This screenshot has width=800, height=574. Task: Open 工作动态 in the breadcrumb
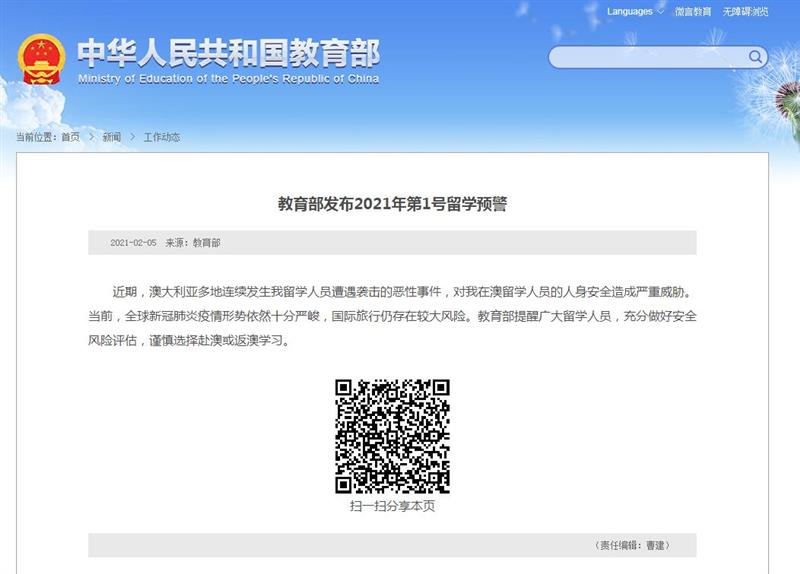162,137
